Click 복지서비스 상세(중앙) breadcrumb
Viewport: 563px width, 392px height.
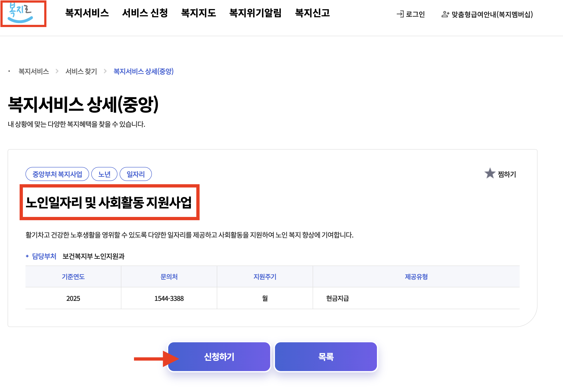pos(143,71)
